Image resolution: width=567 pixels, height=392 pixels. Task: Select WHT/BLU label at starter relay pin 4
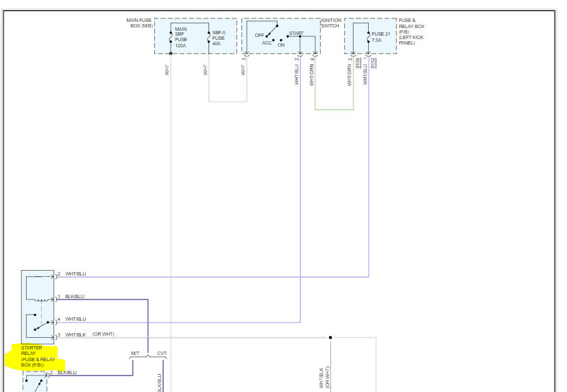(75, 319)
